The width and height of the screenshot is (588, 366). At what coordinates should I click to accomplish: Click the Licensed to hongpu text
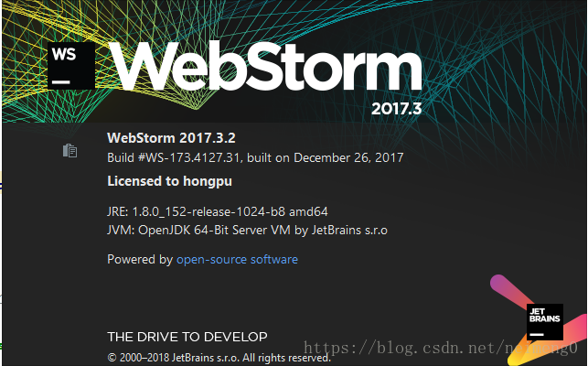[169, 181]
